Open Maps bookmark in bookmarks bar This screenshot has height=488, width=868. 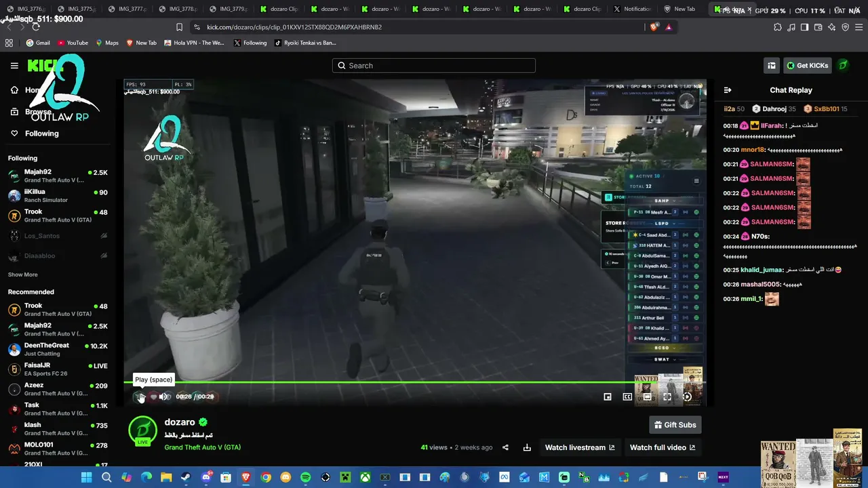coord(107,43)
